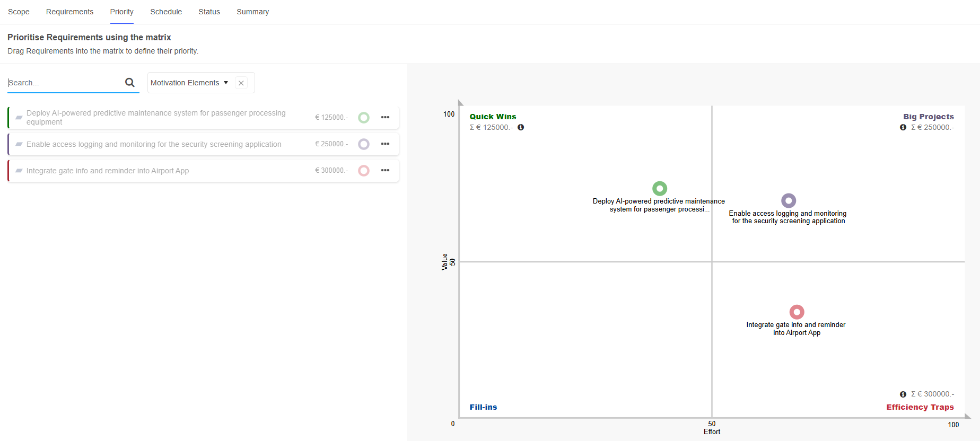The image size is (980, 441).
Task: Click the Enable access logging requirement row
Action: 154,144
